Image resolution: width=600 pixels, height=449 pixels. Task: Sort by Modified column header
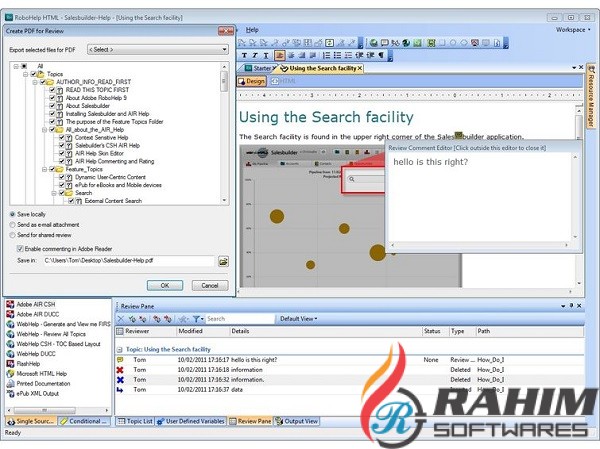[x=203, y=331]
